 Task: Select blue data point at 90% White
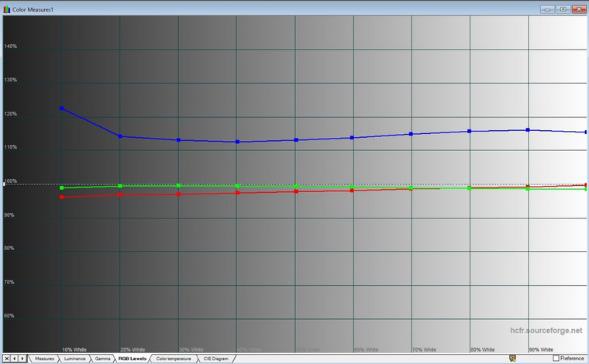pos(528,130)
